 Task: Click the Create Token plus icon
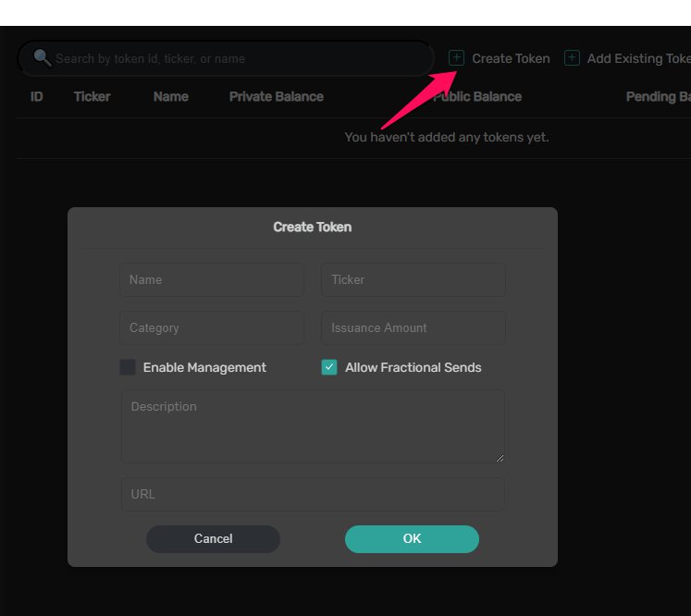tap(456, 57)
